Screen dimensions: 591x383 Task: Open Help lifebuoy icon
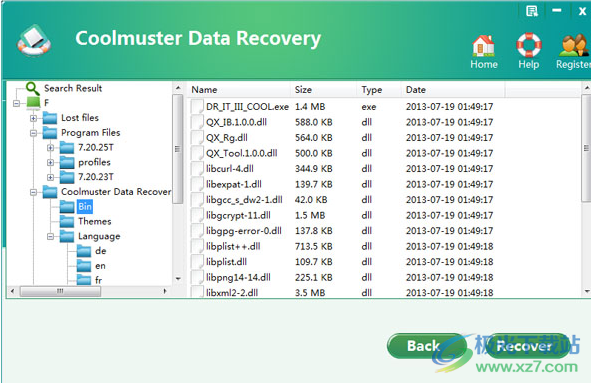(x=528, y=44)
